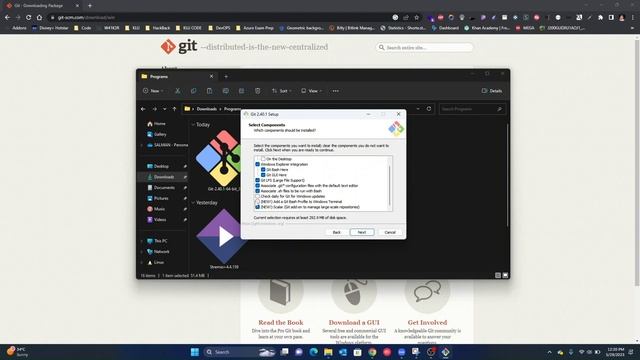The width and height of the screenshot is (640, 360).
Task: Go back in the Chrome browser
Action: 7,18
